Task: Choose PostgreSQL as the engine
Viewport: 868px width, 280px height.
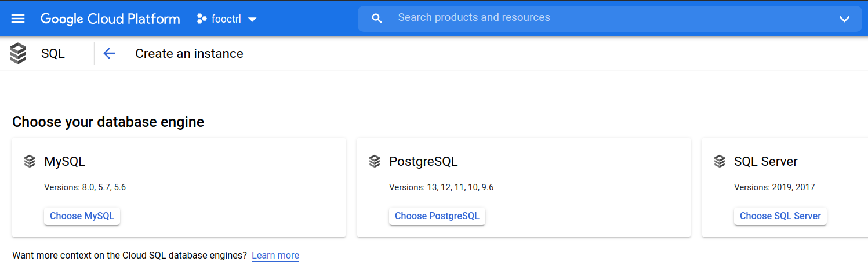Action: (437, 216)
